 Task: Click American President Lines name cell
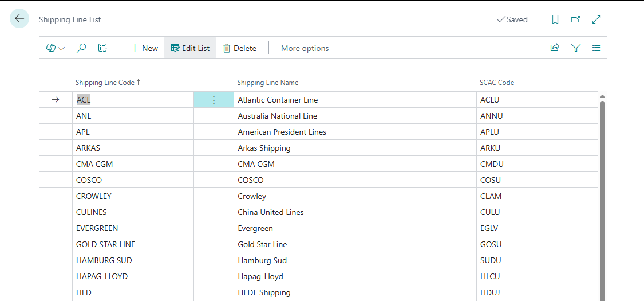pyautogui.click(x=355, y=132)
